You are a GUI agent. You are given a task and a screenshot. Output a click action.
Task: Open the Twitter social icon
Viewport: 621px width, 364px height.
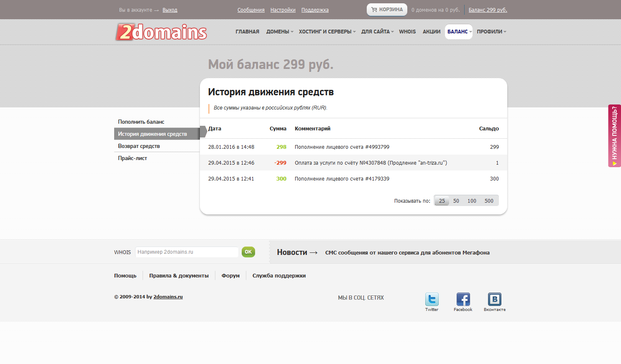click(432, 299)
